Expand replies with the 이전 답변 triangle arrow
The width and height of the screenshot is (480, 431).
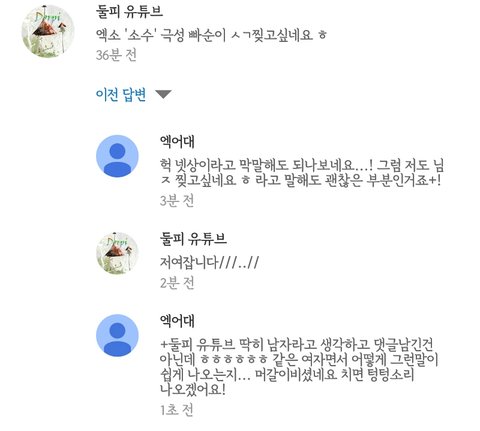pyautogui.click(x=164, y=94)
